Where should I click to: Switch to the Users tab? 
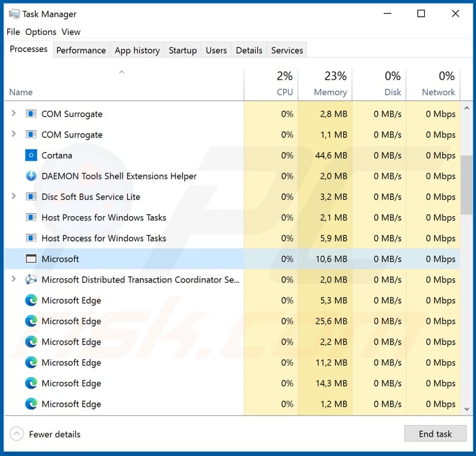click(216, 50)
